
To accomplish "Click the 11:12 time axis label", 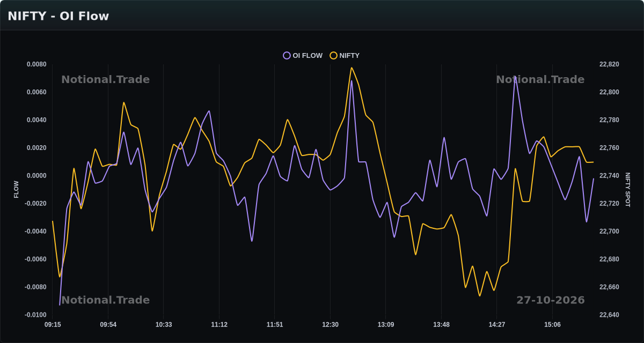I will (219, 325).
